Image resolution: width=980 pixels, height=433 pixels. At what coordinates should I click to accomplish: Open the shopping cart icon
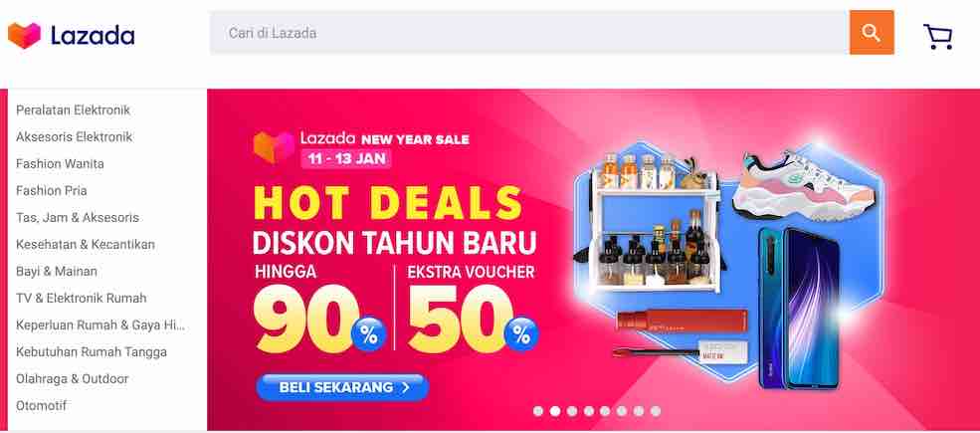(x=937, y=37)
